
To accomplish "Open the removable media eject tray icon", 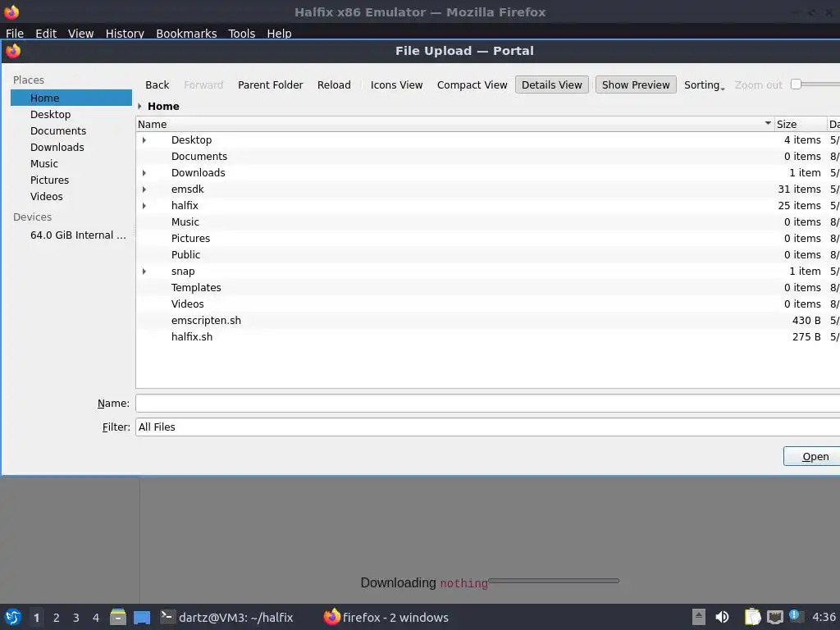I will [699, 617].
